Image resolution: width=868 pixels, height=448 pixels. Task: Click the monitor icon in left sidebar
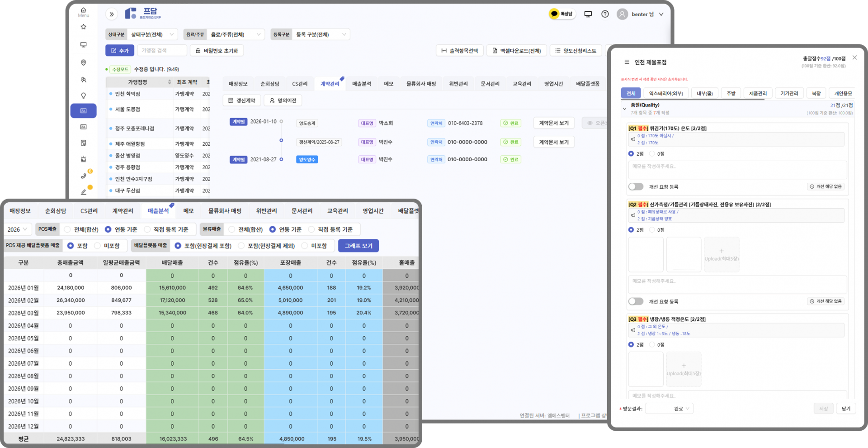coord(83,44)
